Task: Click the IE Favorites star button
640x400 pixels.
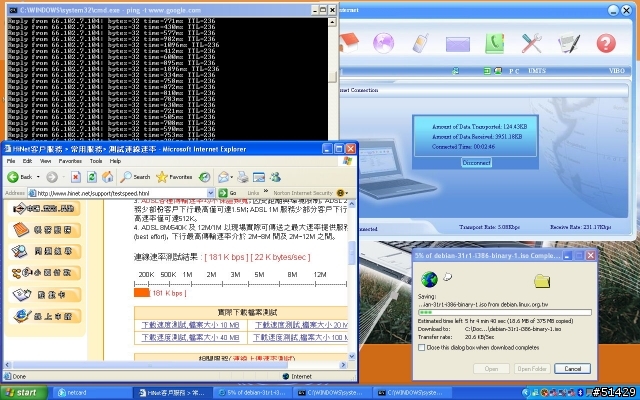Action: 174,177
